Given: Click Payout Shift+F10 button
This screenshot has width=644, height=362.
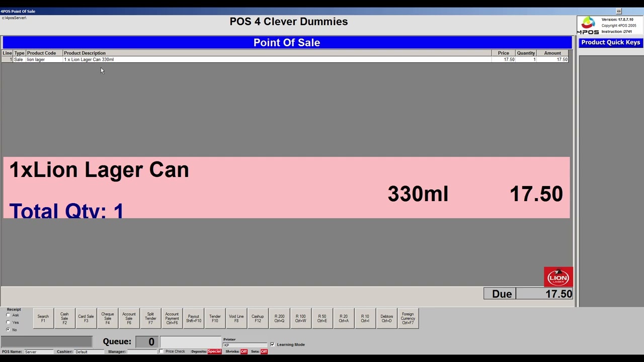Looking at the screenshot, I should click(194, 319).
